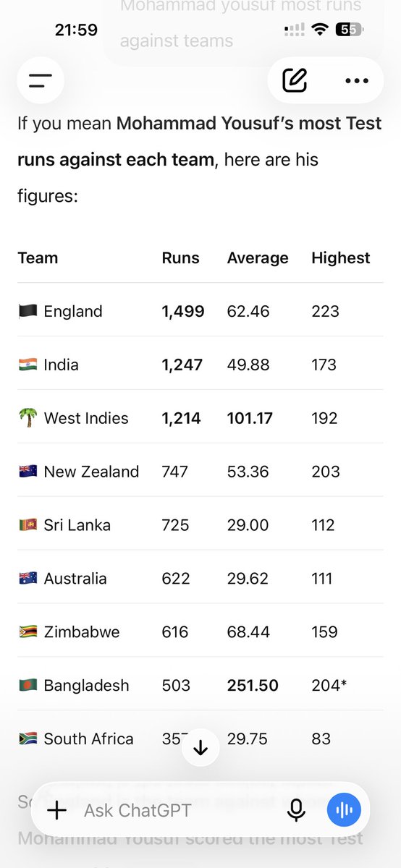Tap the 21:59 clock in status bar

[76, 30]
